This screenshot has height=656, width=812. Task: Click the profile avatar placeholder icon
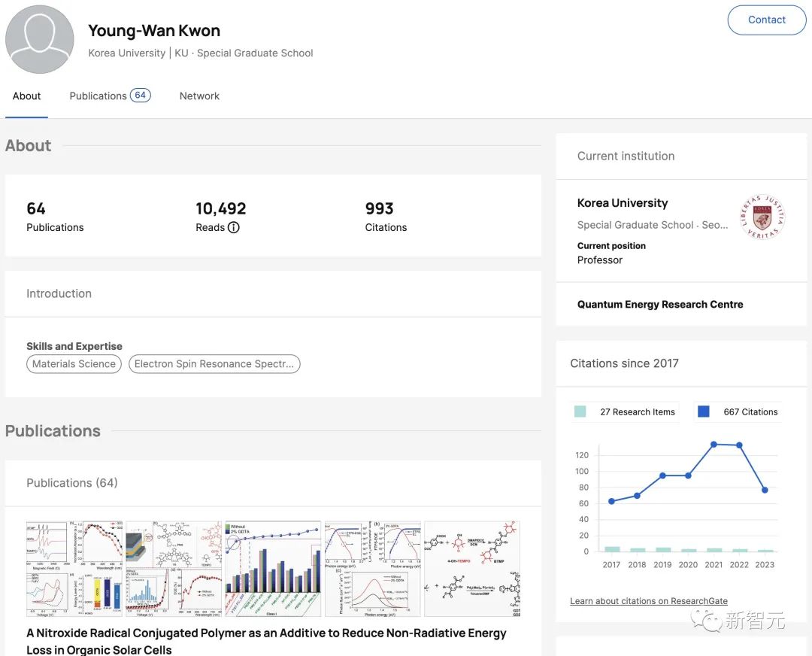click(x=40, y=40)
